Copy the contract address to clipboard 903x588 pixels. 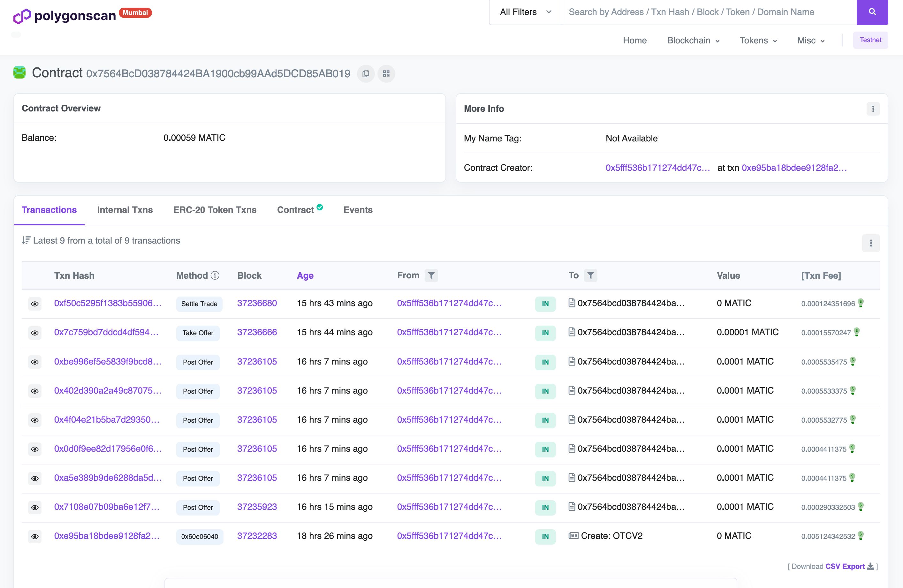366,74
